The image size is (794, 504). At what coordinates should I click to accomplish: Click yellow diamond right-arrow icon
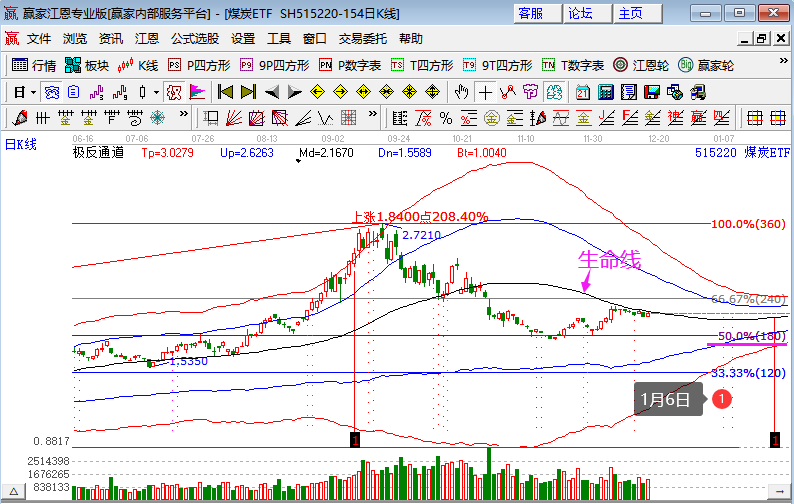340,92
